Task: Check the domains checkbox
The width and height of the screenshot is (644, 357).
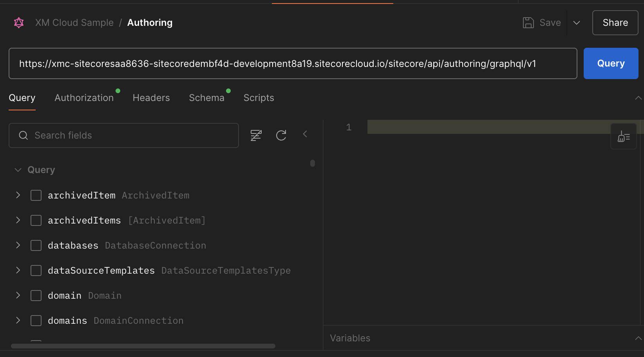Action: click(36, 321)
